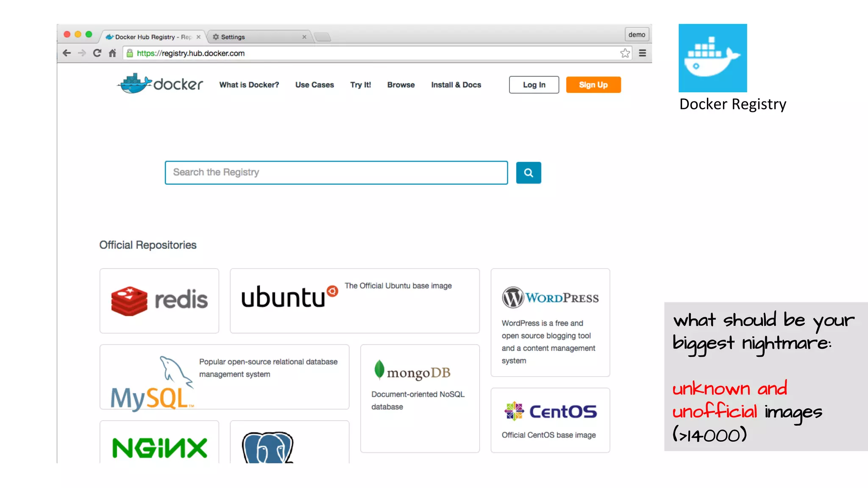
Task: Click the browser forward arrow
Action: (x=82, y=53)
